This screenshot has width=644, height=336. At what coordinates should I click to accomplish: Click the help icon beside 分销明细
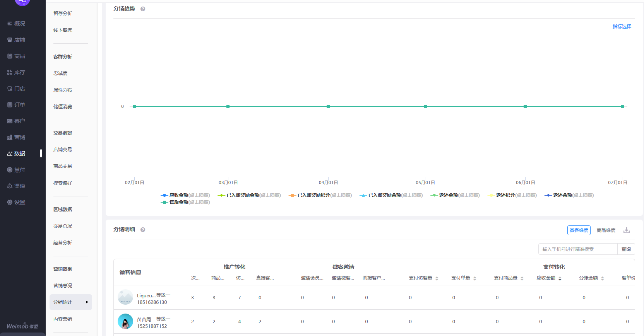pyautogui.click(x=143, y=230)
